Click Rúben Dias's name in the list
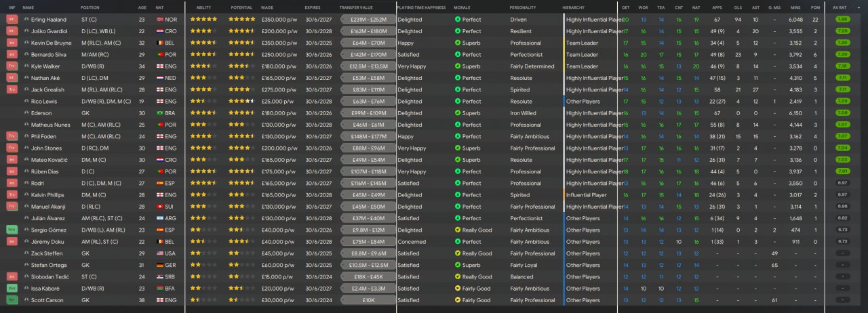868x313 pixels. 46,171
